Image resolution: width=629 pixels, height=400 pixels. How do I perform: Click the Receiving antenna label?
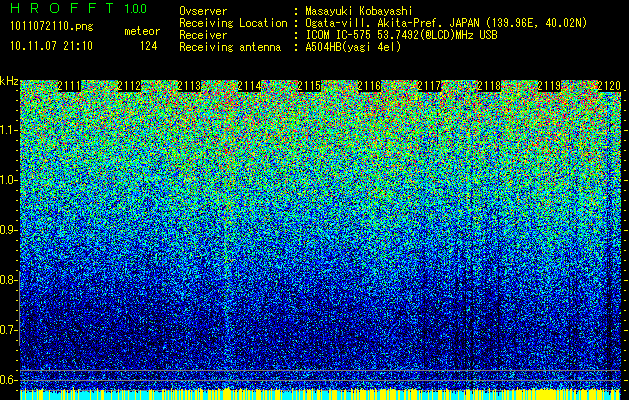pos(230,47)
